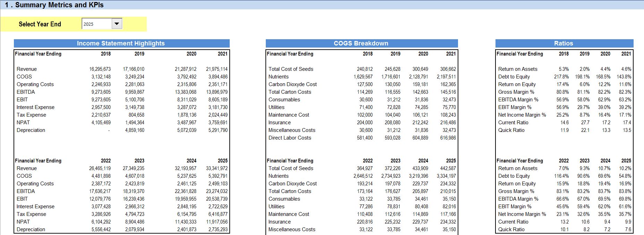Click the 2020 Interest Expense value 3,287,072

187,107
